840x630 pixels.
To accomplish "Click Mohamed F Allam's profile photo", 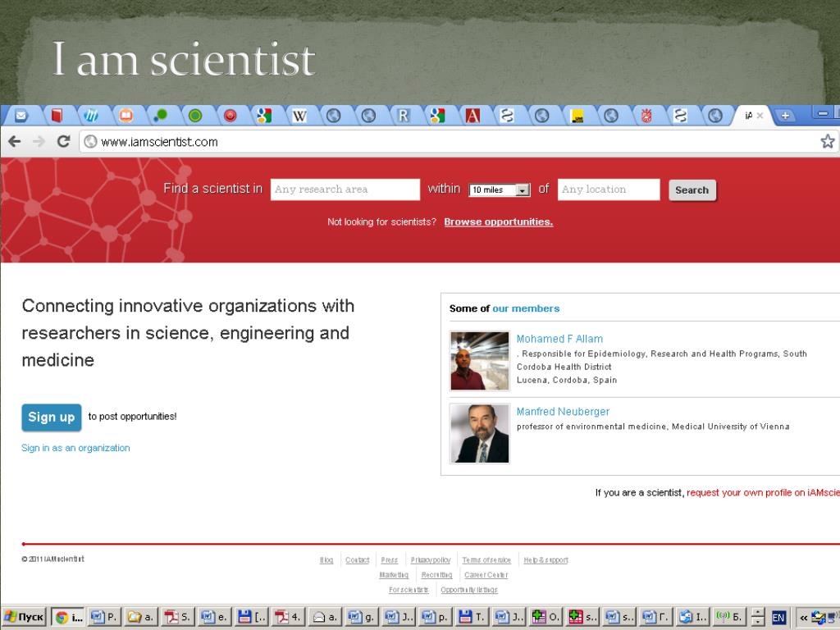I will [479, 361].
